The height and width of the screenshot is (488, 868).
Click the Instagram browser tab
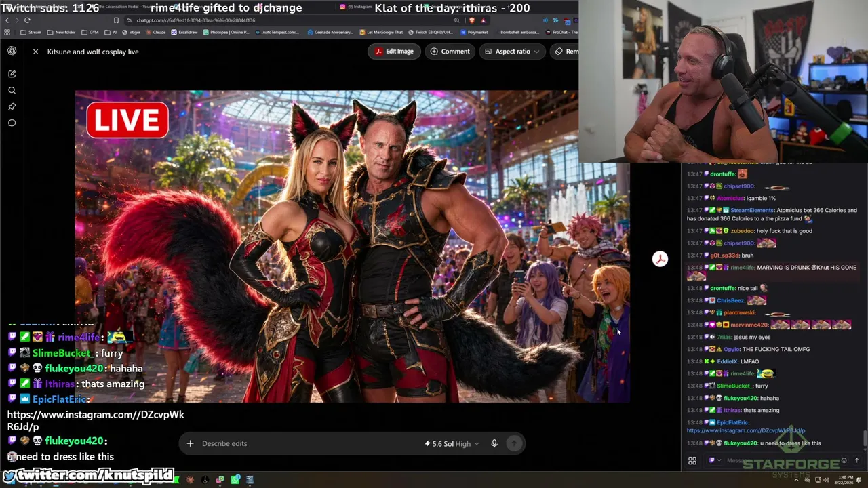point(355,7)
